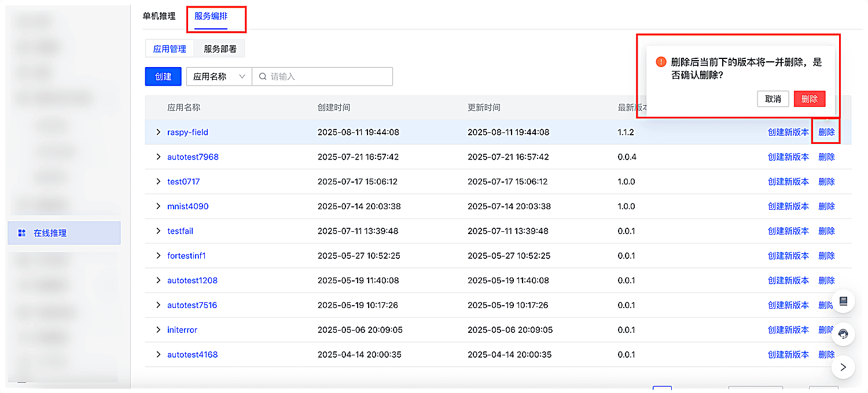Click 创建新版本 for autotest7968

[788, 157]
